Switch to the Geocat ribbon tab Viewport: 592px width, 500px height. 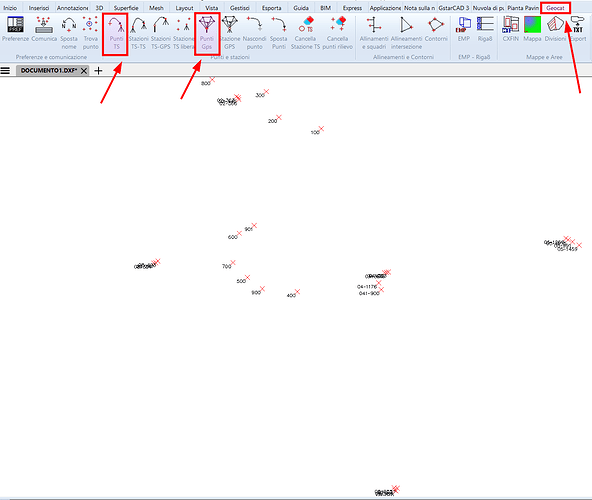pyautogui.click(x=555, y=8)
